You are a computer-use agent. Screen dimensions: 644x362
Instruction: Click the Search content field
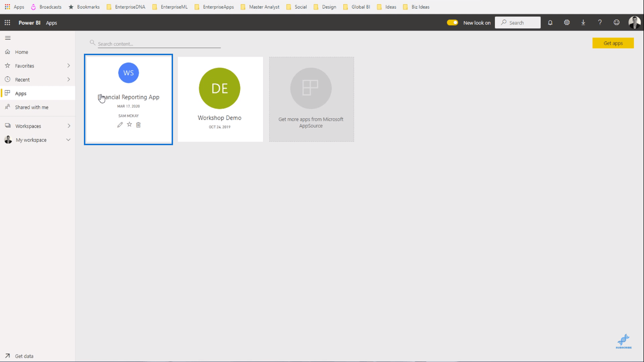coord(159,44)
